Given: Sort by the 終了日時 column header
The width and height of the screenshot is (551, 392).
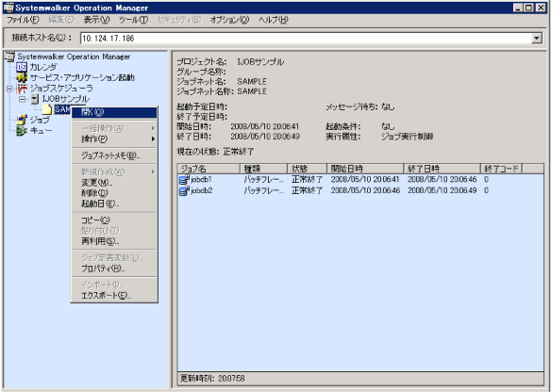Looking at the screenshot, I should point(442,169).
